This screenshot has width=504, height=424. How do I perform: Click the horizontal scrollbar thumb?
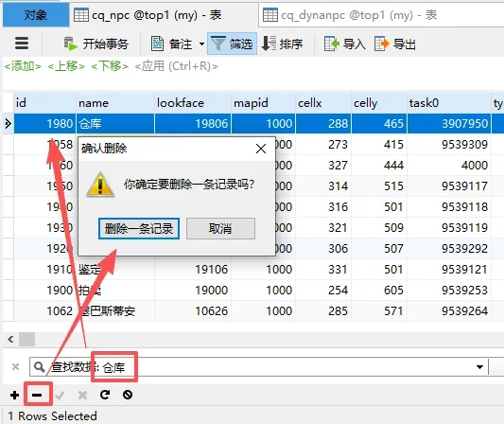point(27,340)
